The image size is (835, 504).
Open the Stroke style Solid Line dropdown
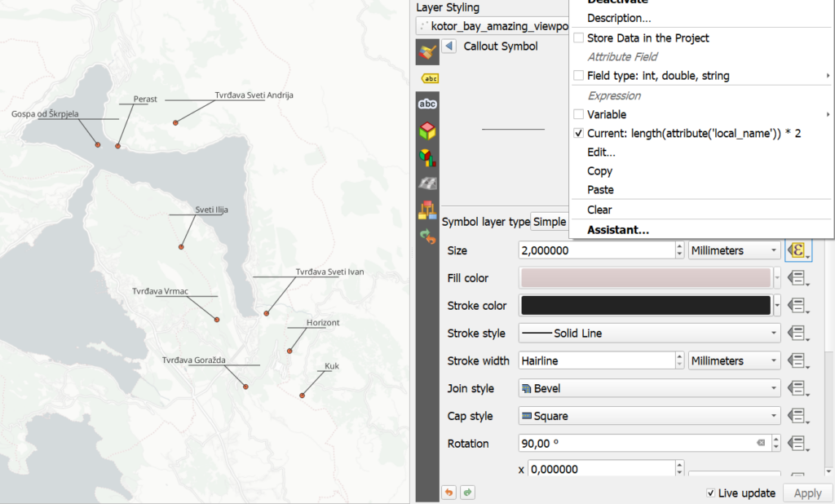(x=649, y=333)
